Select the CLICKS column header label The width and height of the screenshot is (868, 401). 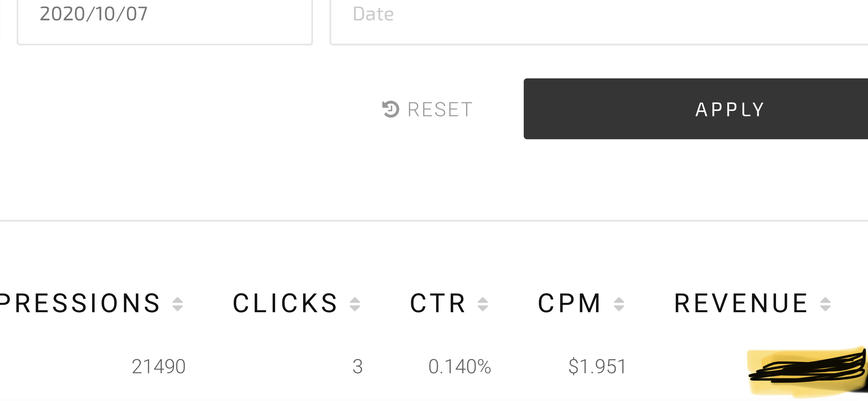click(x=285, y=303)
